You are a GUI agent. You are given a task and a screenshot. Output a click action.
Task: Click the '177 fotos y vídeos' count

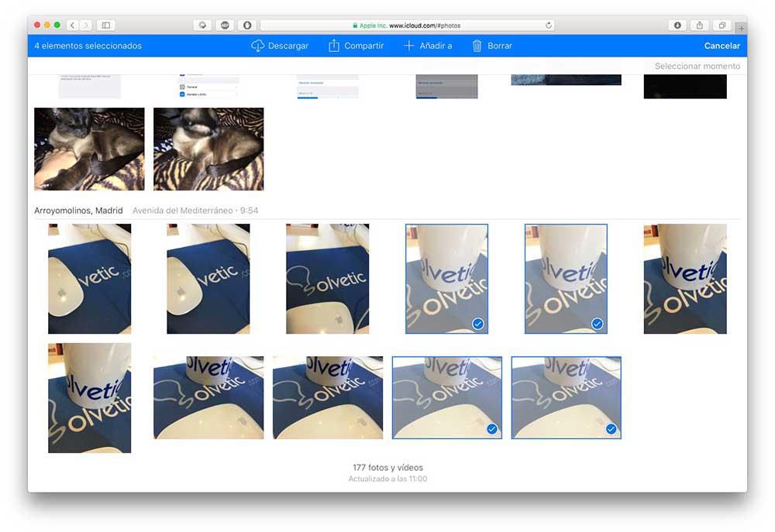pyautogui.click(x=388, y=467)
